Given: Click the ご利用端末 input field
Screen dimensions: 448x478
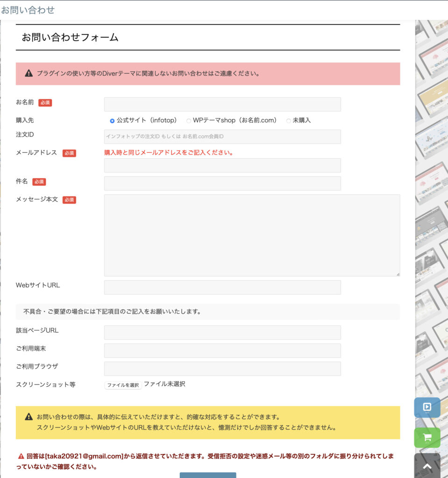Looking at the screenshot, I should click(222, 351).
